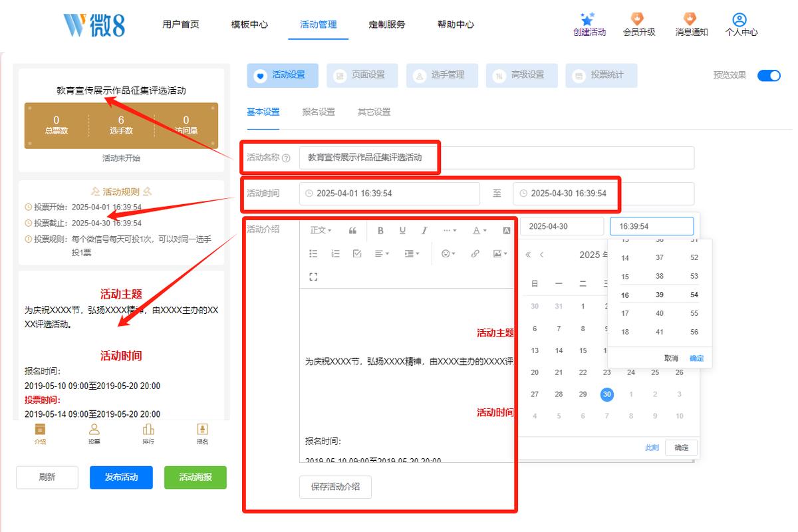The image size is (798, 532).
Task: Go to 用户首页 nav item
Action: (181, 25)
